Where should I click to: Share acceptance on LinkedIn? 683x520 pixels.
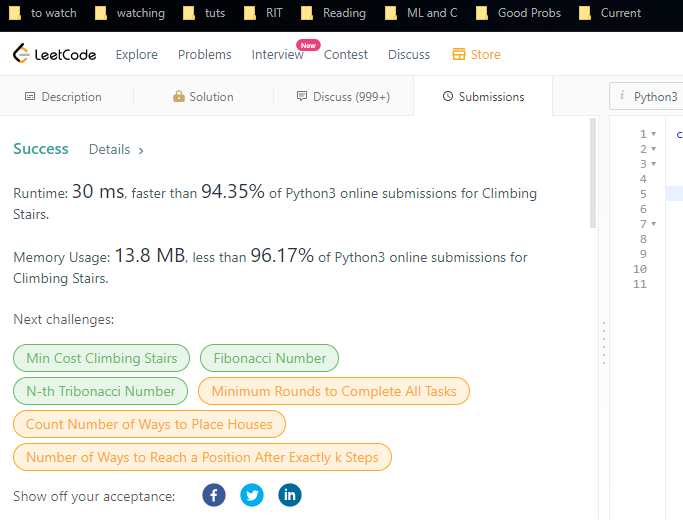(290, 495)
